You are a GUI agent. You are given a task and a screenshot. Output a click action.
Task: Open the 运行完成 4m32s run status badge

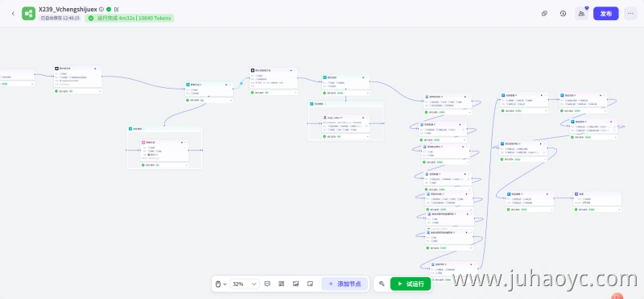pos(130,18)
